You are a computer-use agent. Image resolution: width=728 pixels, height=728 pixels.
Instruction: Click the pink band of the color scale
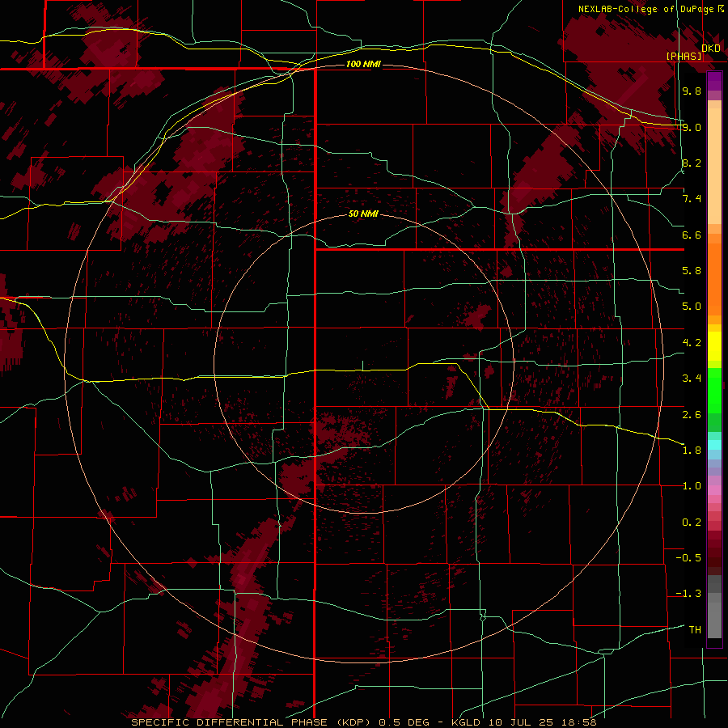coord(714,490)
